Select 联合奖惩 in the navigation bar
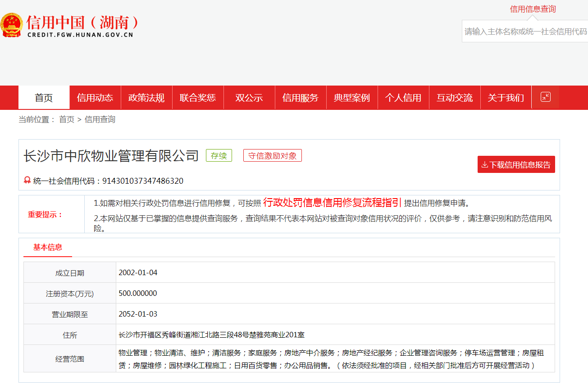This screenshot has width=588, height=385. pos(198,98)
